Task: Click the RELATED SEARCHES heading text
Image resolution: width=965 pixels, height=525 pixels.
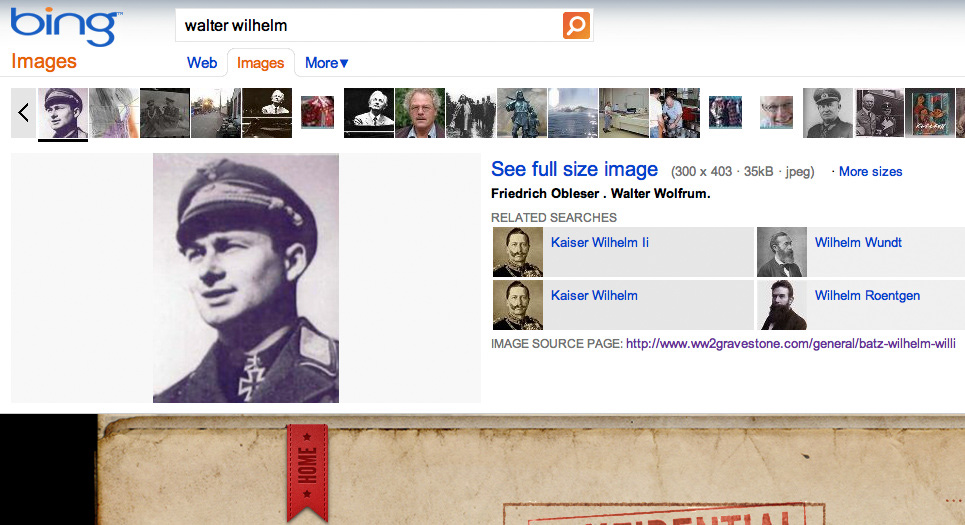Action: point(554,217)
